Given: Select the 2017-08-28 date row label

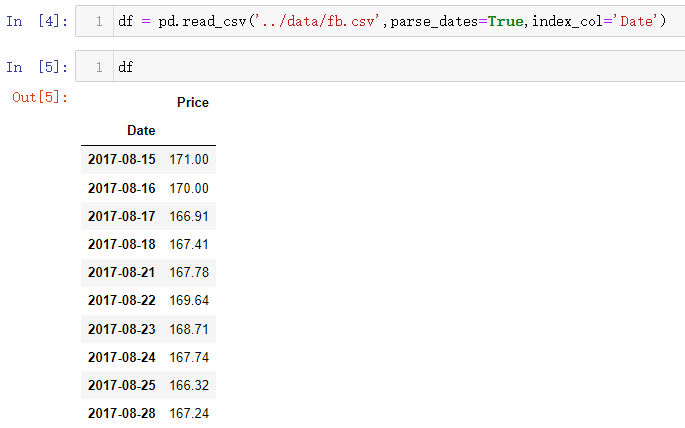Looking at the screenshot, I should [x=121, y=413].
